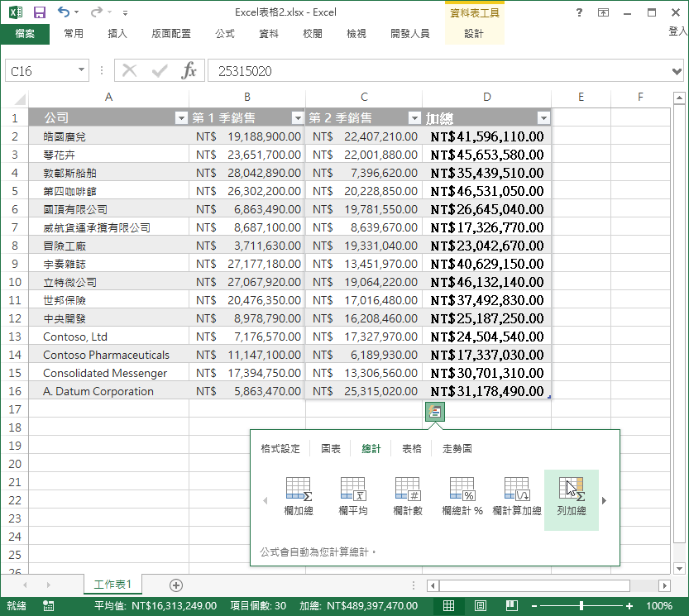The width and height of the screenshot is (689, 616).
Task: Switch to the 插入 Insert tab
Action: [x=117, y=34]
